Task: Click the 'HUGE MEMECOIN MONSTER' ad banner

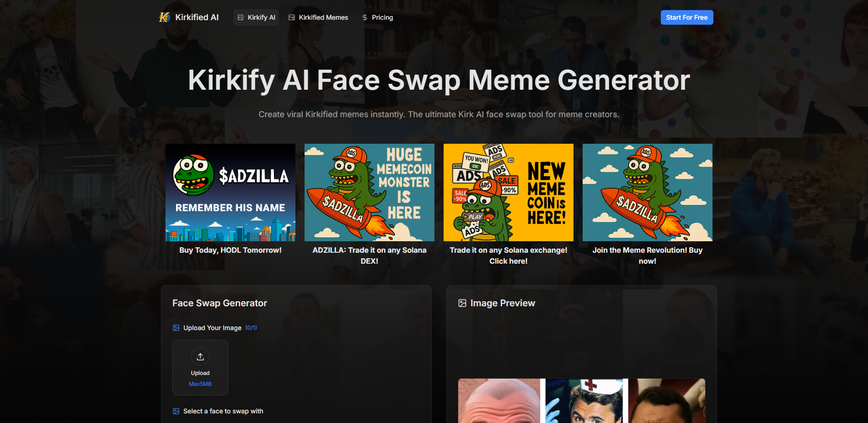Action: click(369, 192)
